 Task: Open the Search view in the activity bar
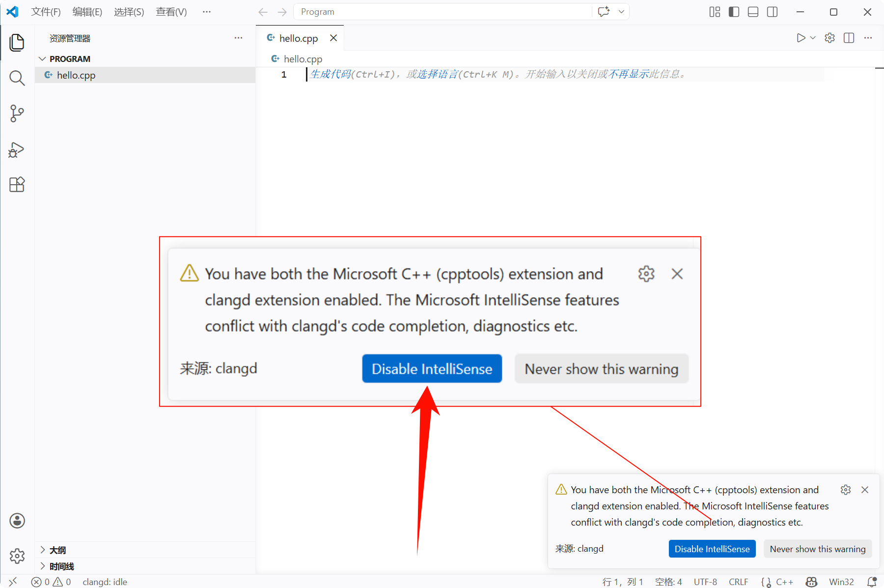(x=17, y=78)
